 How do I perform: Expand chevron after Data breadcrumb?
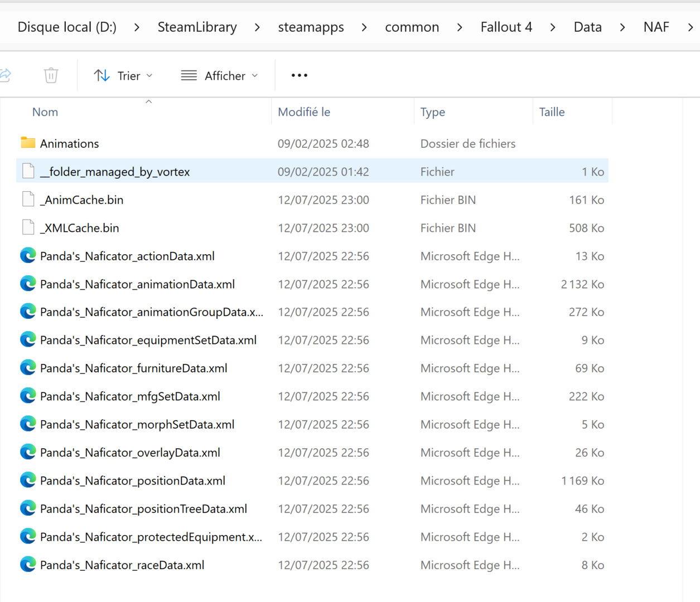(622, 27)
